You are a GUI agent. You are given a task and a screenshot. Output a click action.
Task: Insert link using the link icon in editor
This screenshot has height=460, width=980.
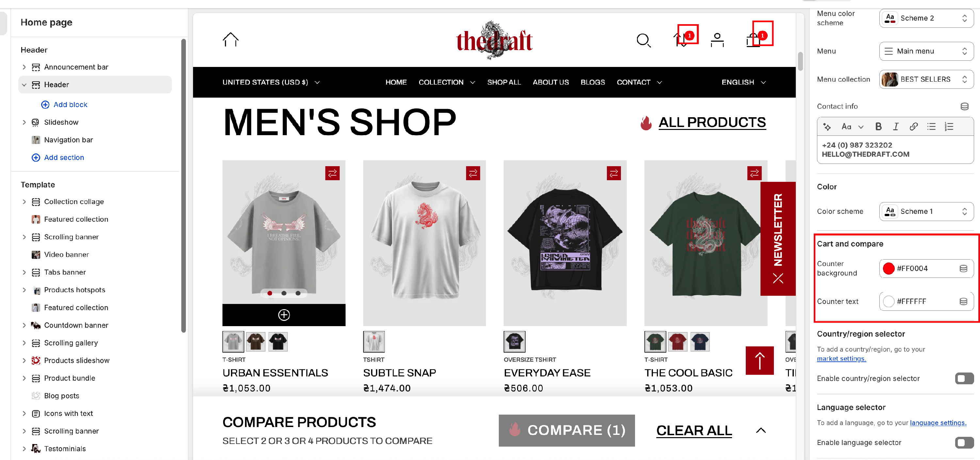pos(913,127)
